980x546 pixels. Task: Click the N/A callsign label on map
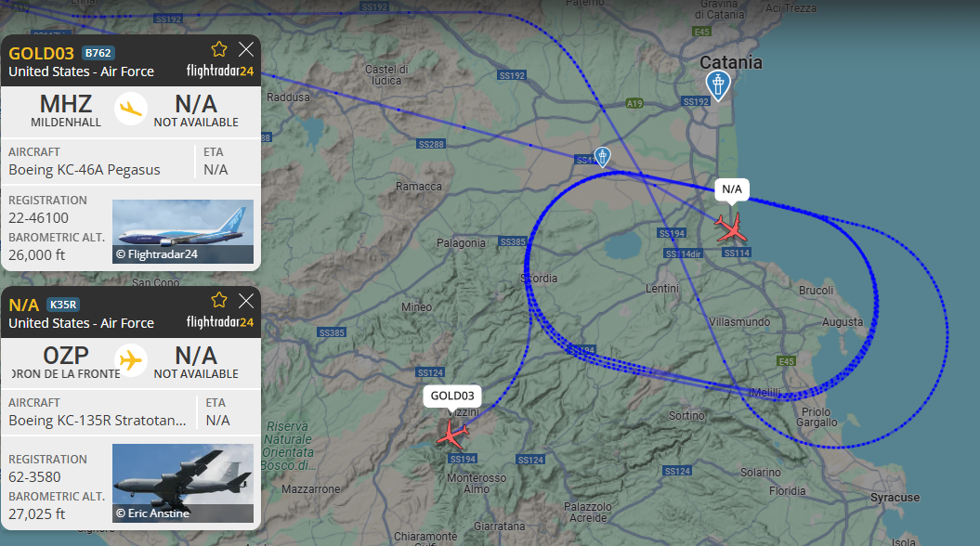click(x=732, y=189)
